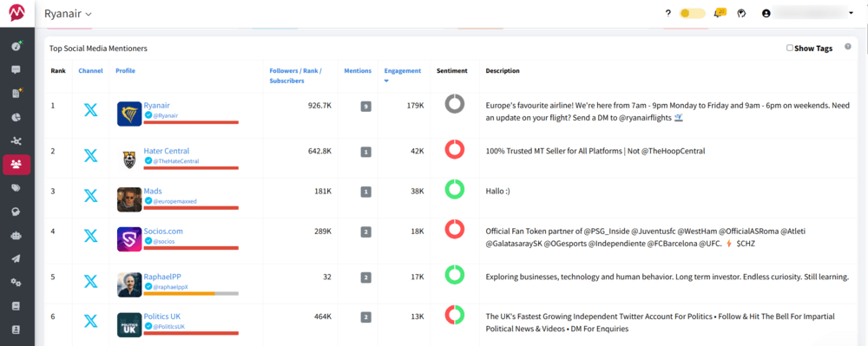This screenshot has height=346, width=868.
Task: Click the Ryanair profile avatar thumbnail
Action: click(129, 114)
